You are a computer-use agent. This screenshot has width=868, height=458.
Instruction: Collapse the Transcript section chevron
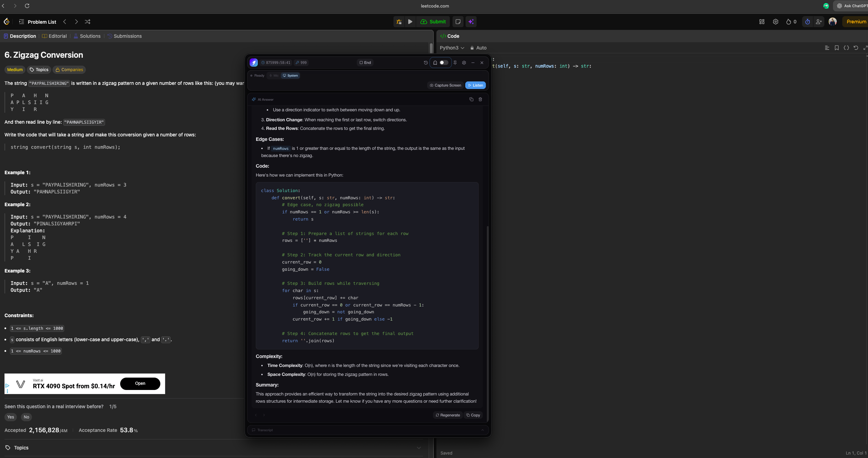pyautogui.click(x=482, y=430)
